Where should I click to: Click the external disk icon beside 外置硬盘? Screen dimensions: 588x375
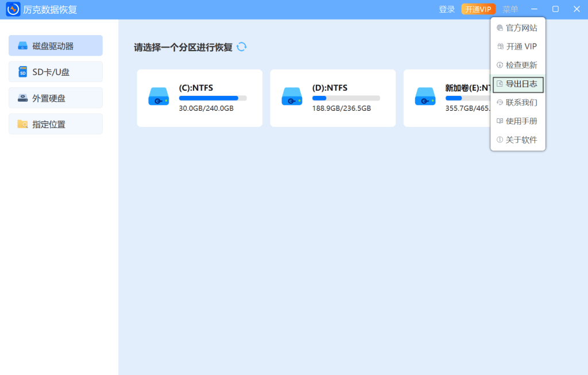tap(23, 98)
